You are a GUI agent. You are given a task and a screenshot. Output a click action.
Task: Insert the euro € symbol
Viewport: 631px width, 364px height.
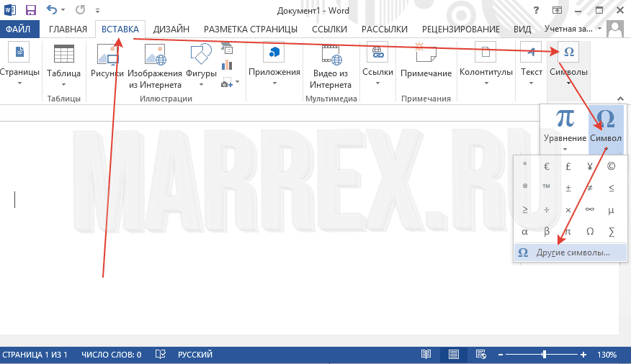point(547,166)
